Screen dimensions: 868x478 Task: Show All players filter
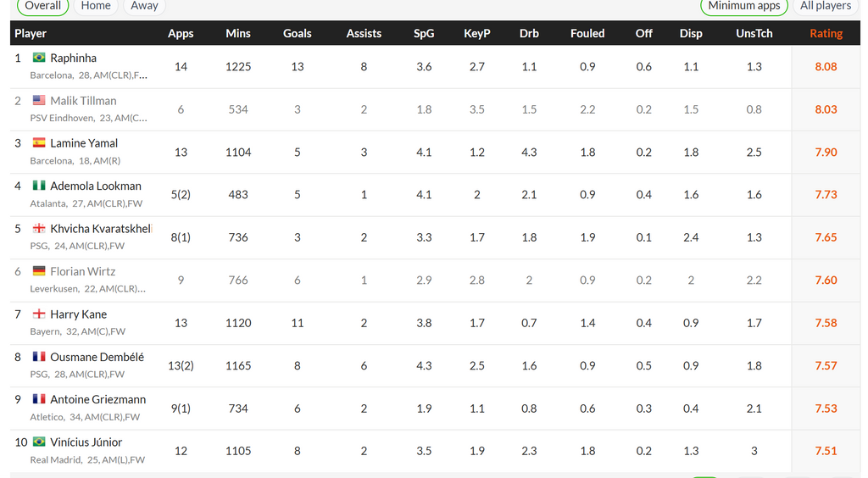click(x=825, y=6)
